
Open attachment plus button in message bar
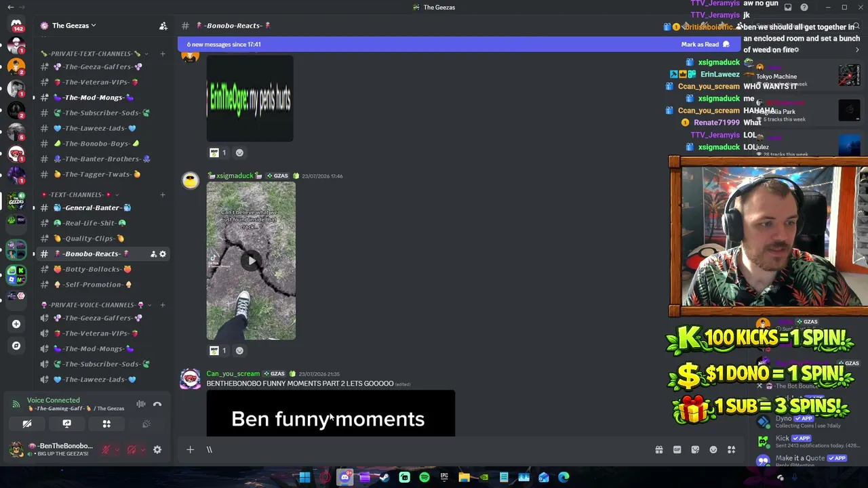[x=190, y=449]
